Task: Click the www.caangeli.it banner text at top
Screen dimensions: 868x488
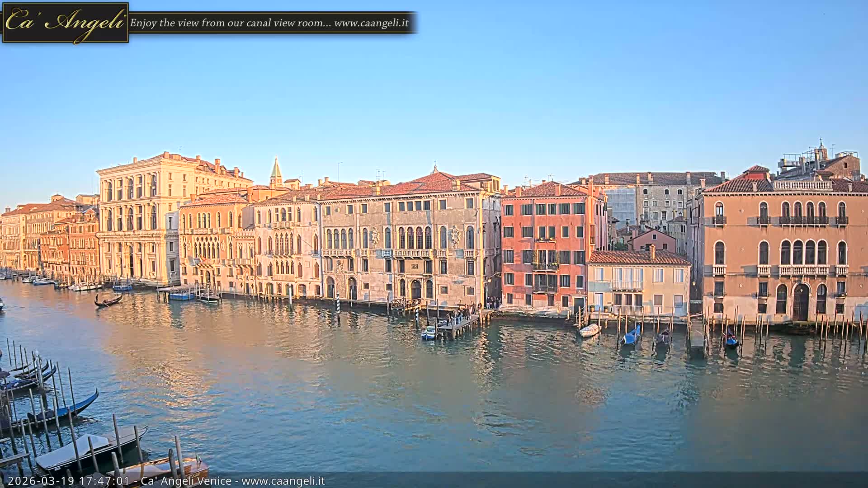Action: 371,23
